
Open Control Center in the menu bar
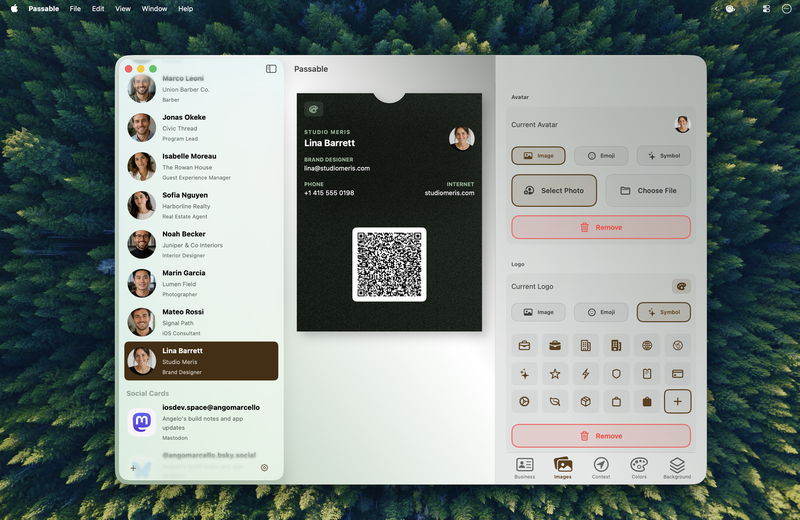(x=766, y=9)
